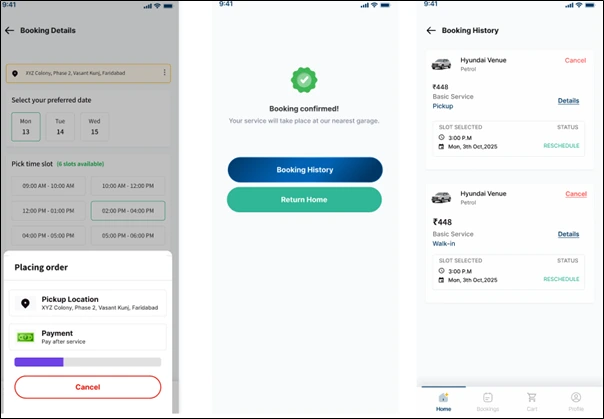This screenshot has height=419, width=604.
Task: Go back from Booking Details screen
Action: pyautogui.click(x=10, y=31)
